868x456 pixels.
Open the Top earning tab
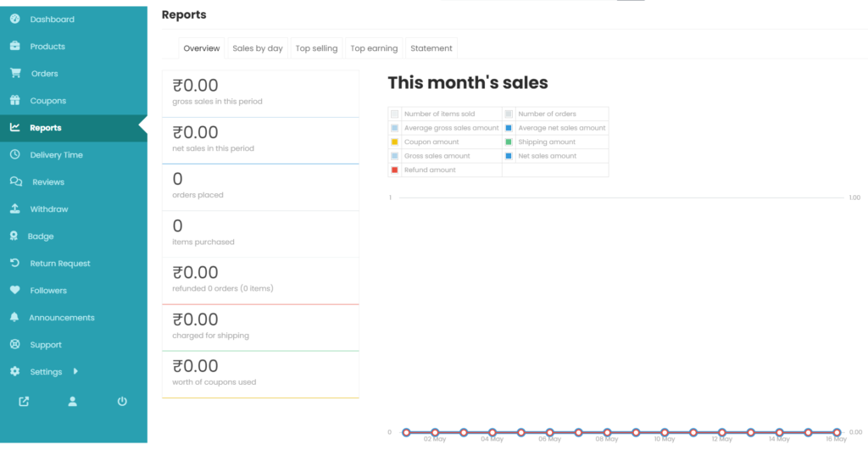[374, 48]
